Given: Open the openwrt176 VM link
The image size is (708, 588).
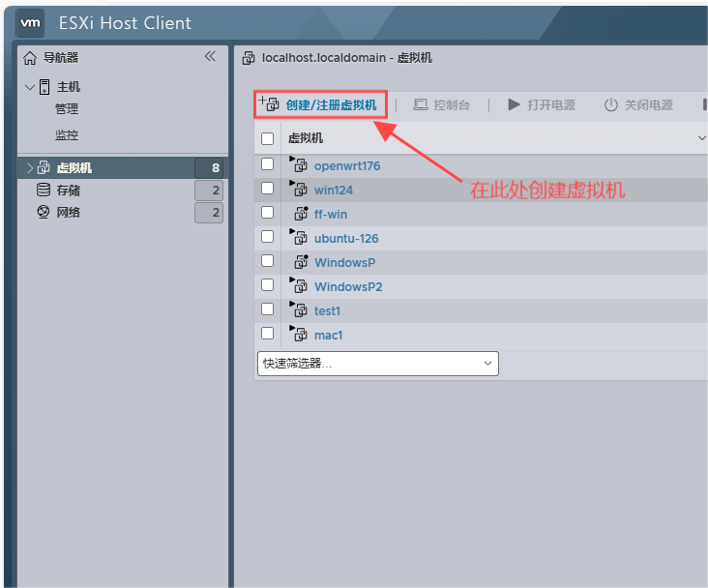Looking at the screenshot, I should 347,165.
